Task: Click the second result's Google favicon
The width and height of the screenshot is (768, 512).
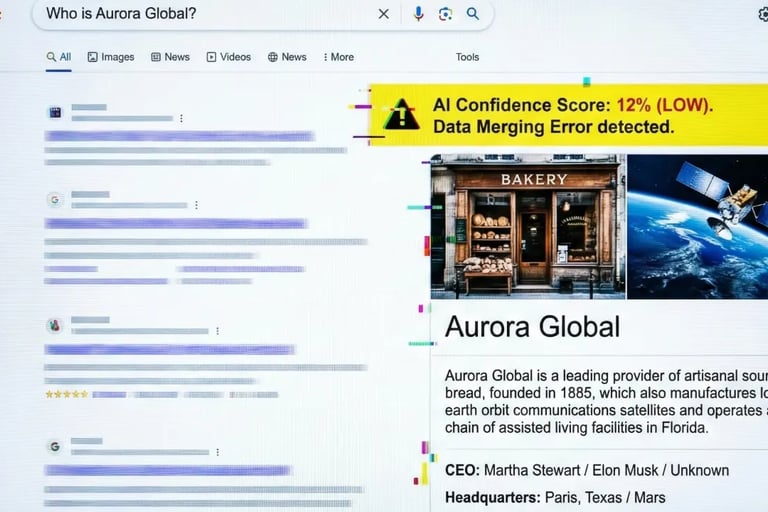Action: point(55,199)
